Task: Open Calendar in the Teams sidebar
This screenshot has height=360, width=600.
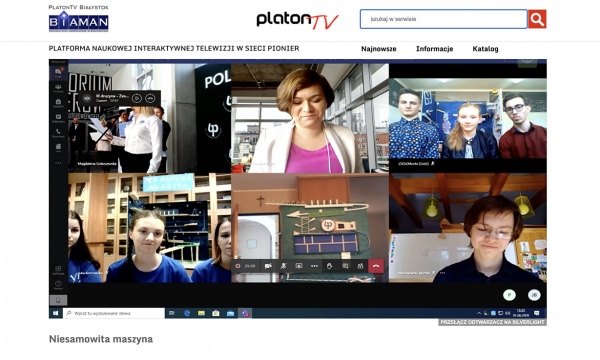Action: tap(58, 118)
